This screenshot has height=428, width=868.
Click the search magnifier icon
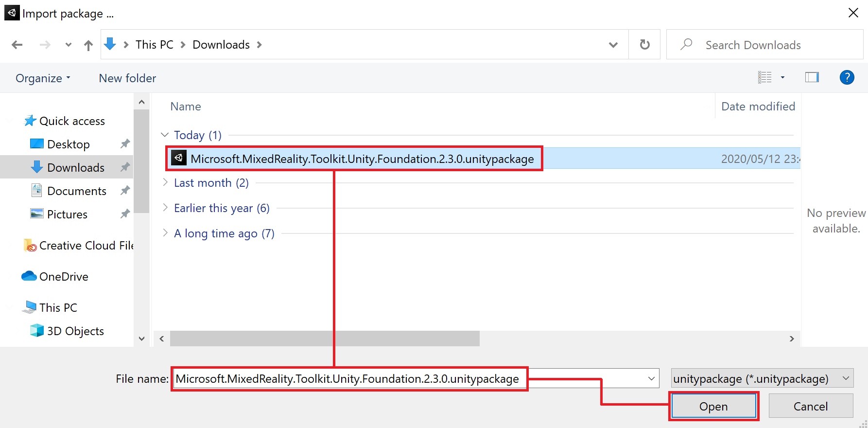tap(686, 44)
